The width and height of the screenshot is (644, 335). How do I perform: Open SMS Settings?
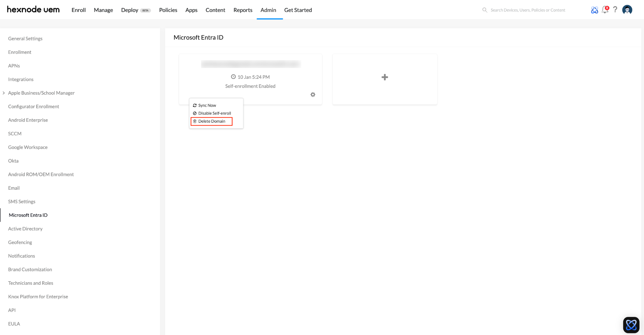coord(22,202)
